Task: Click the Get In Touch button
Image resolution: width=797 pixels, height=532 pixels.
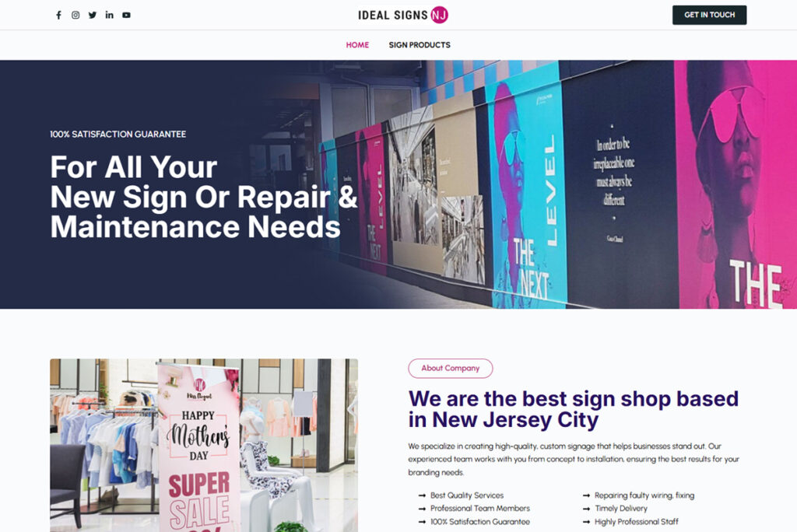Action: tap(709, 16)
